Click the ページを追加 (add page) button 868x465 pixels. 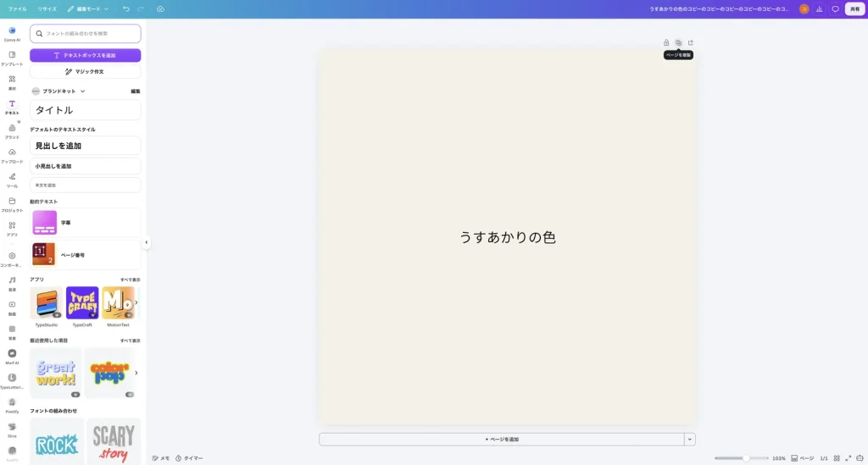[x=502, y=439]
